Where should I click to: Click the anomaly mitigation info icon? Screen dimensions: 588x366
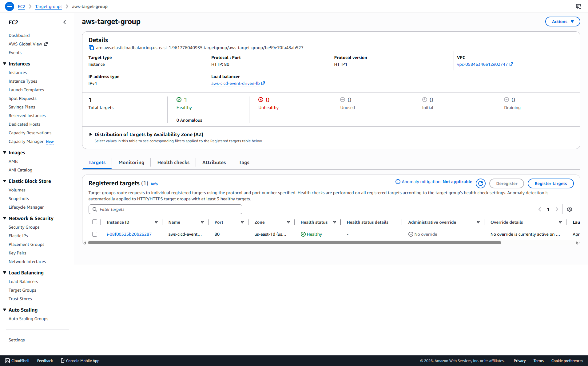point(398,182)
